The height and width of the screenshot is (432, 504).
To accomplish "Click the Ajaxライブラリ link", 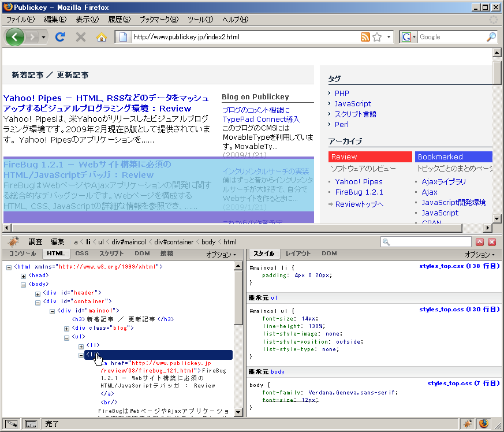I will pos(443,182).
